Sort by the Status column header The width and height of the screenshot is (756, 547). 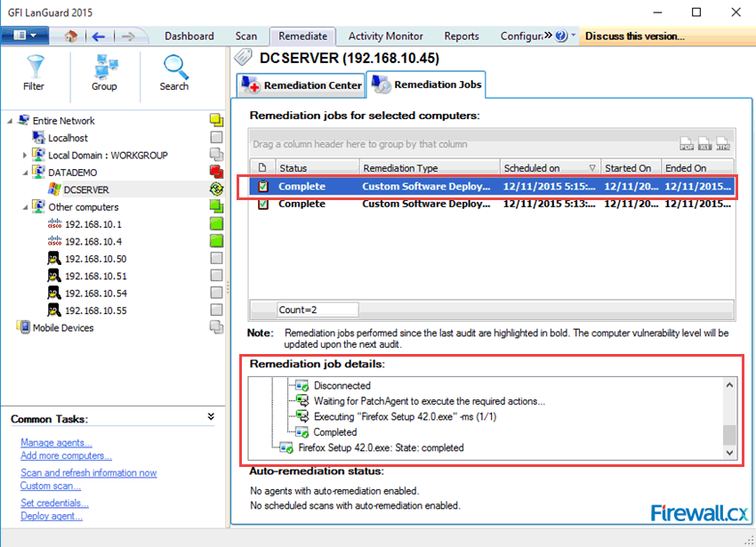317,168
